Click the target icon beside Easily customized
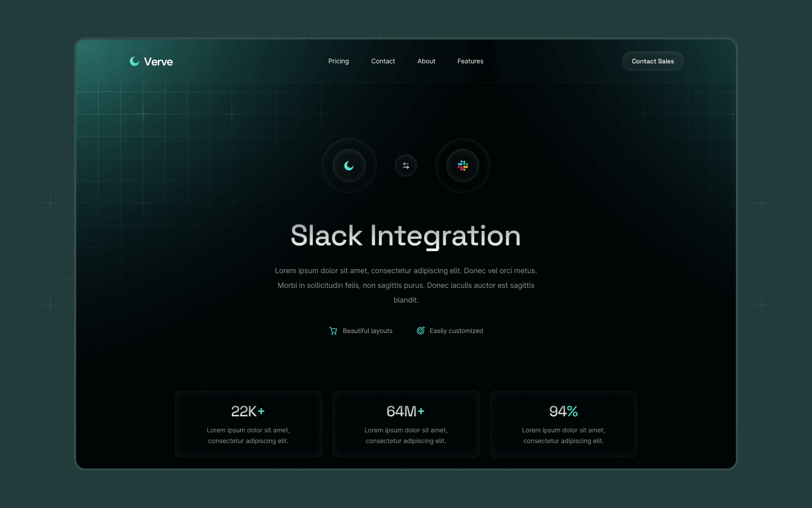 (x=421, y=330)
